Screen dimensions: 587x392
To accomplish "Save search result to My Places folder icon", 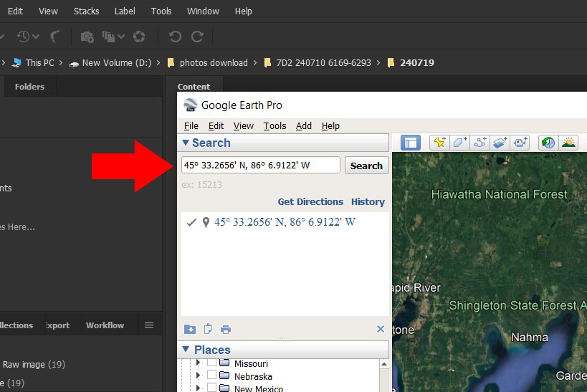I will click(x=190, y=329).
